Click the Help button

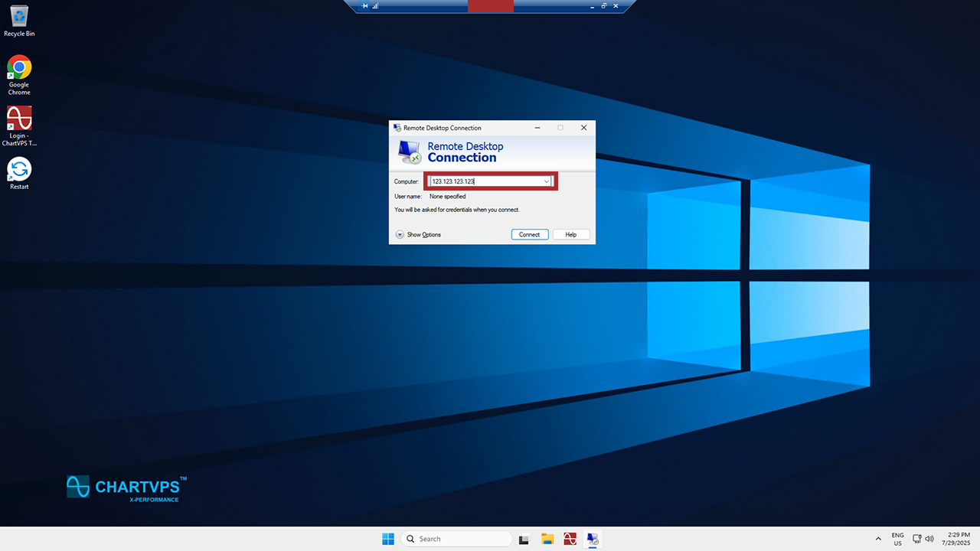(570, 235)
